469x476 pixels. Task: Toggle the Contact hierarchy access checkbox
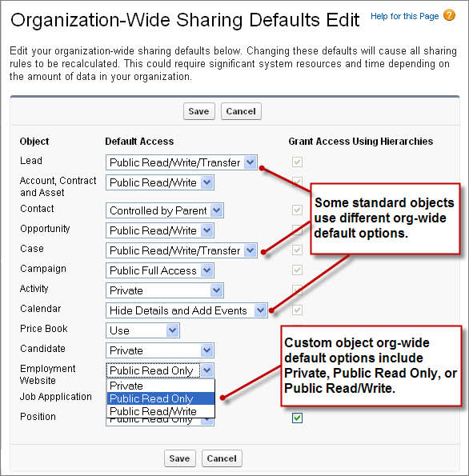point(297,210)
